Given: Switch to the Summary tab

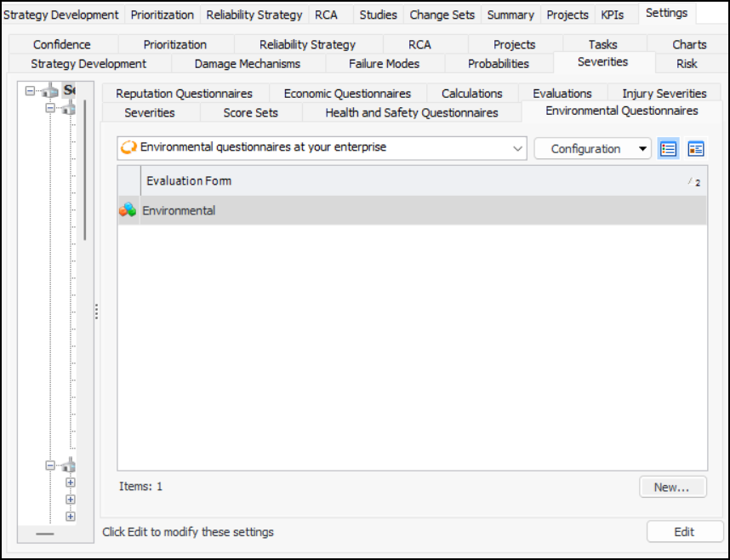Looking at the screenshot, I should [x=510, y=15].
